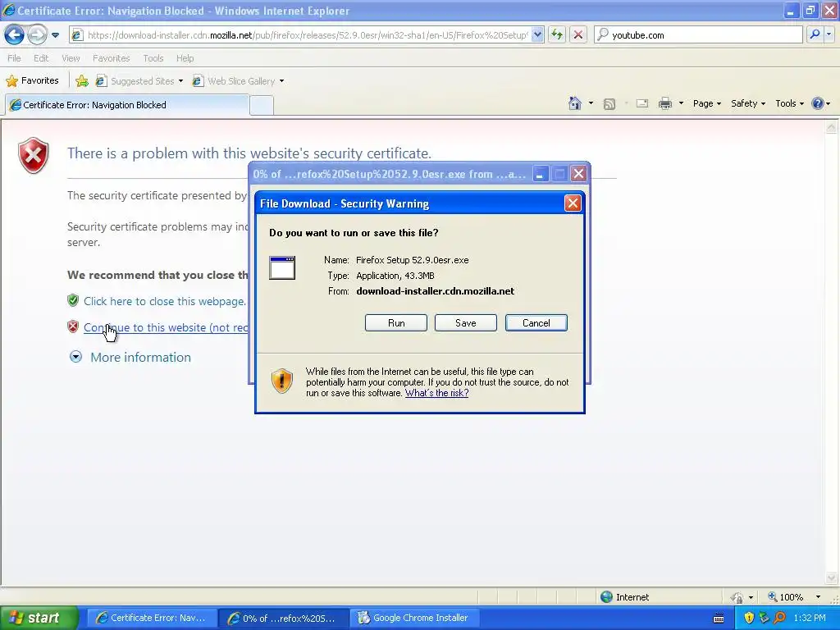Open the File menu
Image resolution: width=840 pixels, height=630 pixels.
click(x=15, y=58)
